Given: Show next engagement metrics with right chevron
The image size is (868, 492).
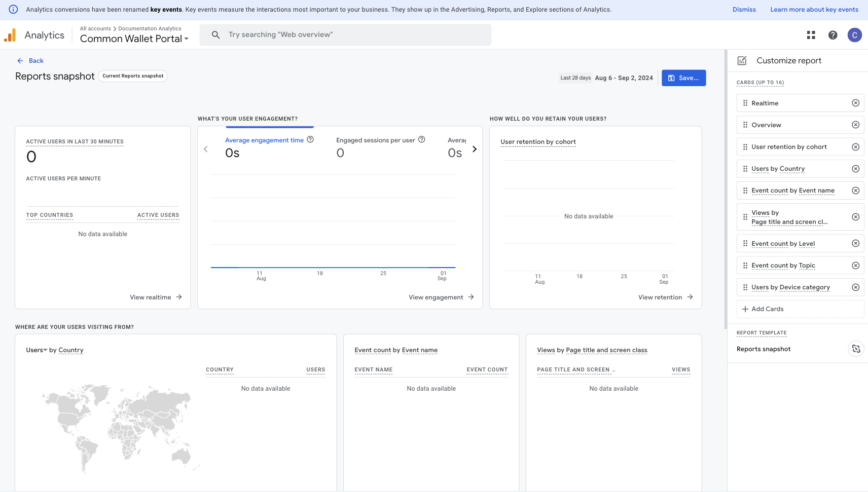Looking at the screenshot, I should [x=474, y=149].
